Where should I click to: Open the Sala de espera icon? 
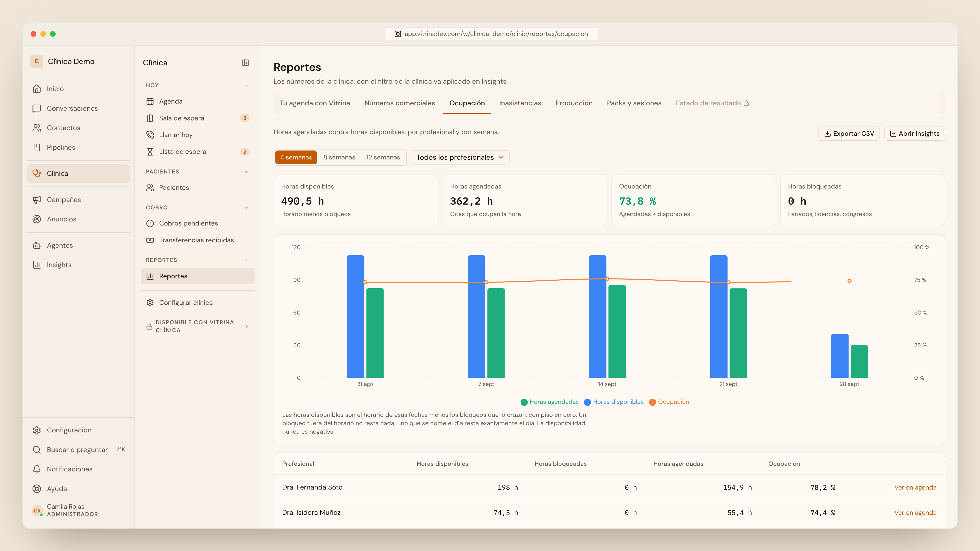point(150,118)
